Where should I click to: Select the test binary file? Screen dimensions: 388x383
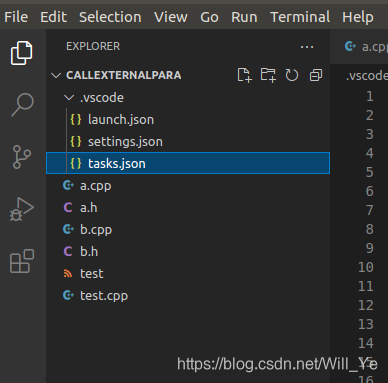188,273
